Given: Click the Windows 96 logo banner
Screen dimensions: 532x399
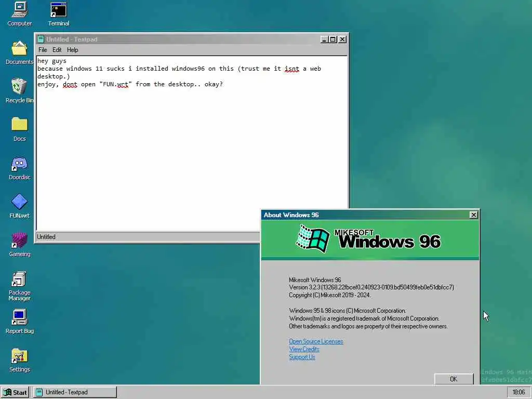Looking at the screenshot, I should point(370,240).
